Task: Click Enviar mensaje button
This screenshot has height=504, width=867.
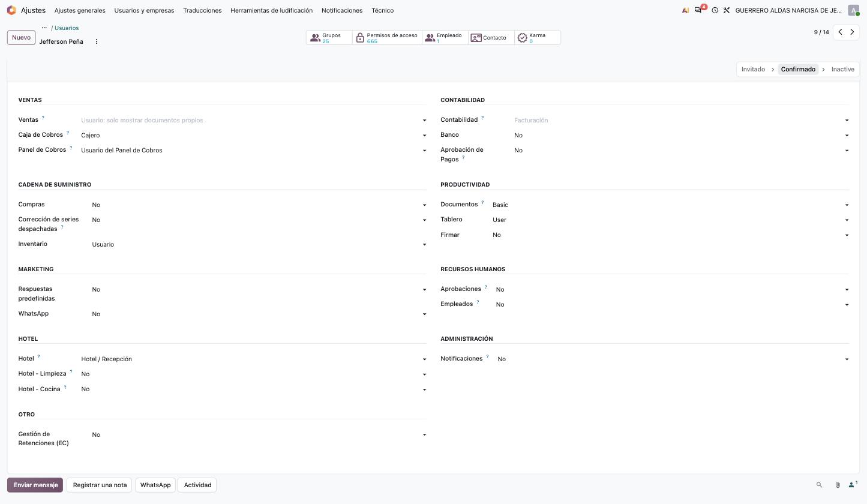Action: pyautogui.click(x=36, y=485)
